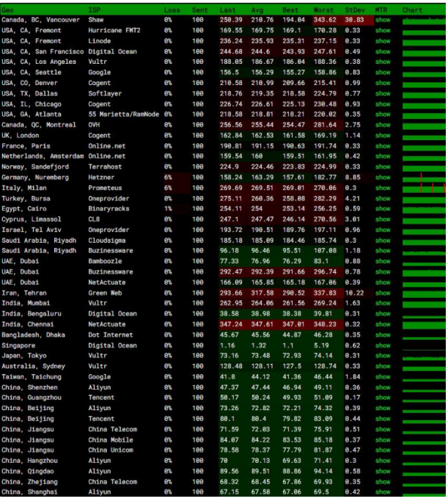Screen dimensions: 448x504
Task: Click show for Denver Cogent
Action: click(x=383, y=83)
